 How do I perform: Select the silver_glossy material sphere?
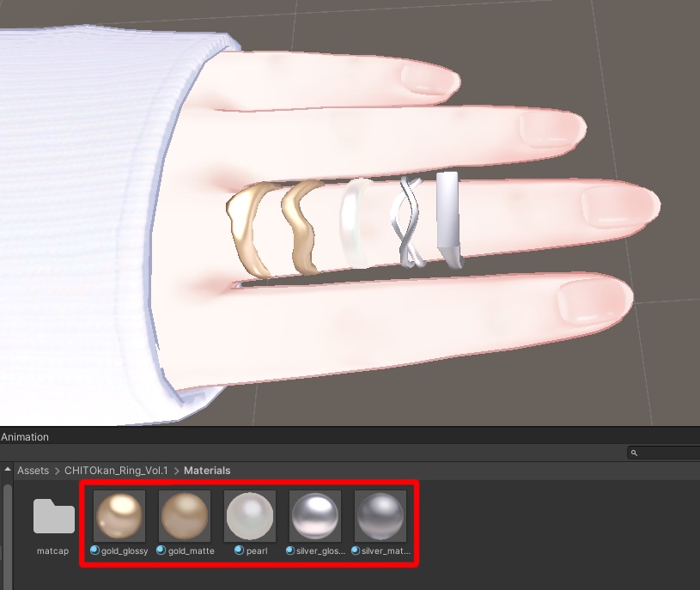314,516
